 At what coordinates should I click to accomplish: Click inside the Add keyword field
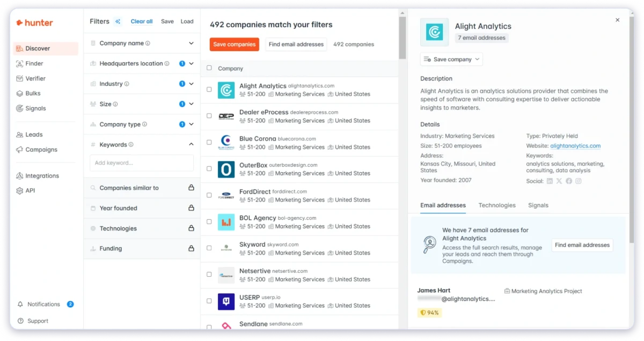point(141,162)
